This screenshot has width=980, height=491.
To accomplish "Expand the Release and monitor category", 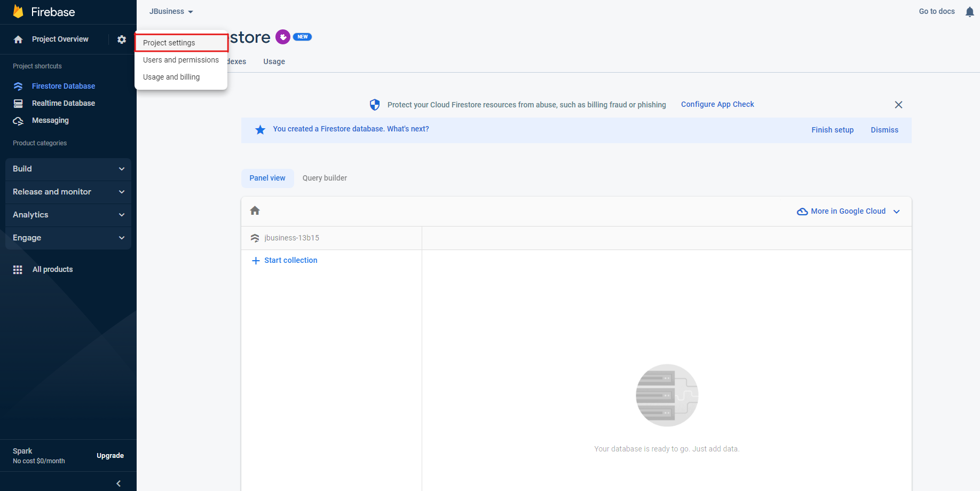I will 68,192.
